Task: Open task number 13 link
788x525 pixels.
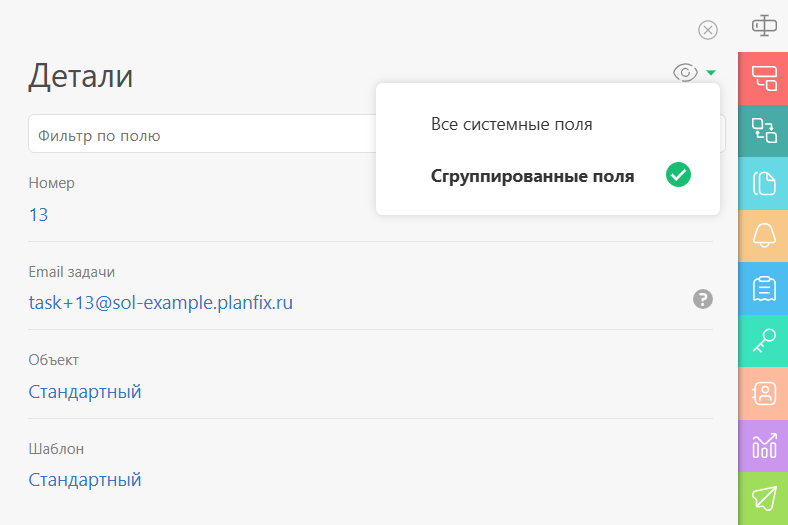Action: 38,215
